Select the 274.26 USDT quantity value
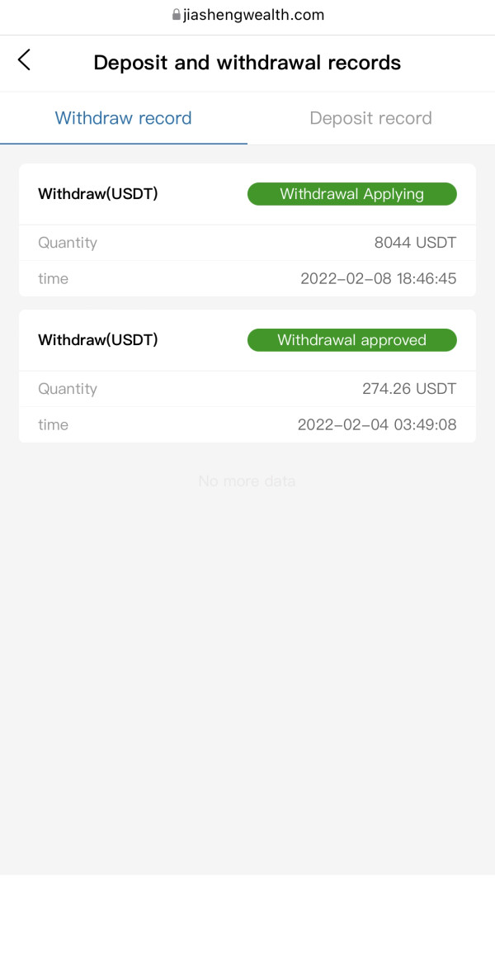Screen dimensions: 495x980 pyautogui.click(x=409, y=389)
